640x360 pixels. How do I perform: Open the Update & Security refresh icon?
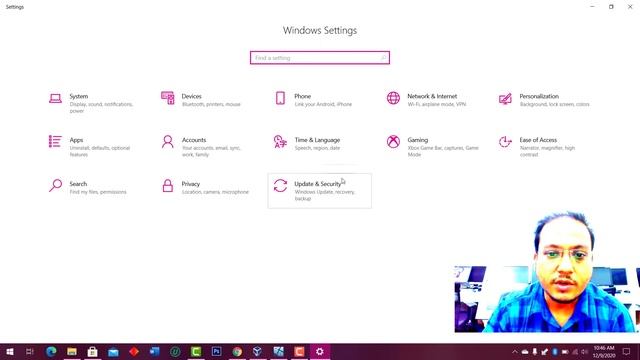tap(280, 186)
